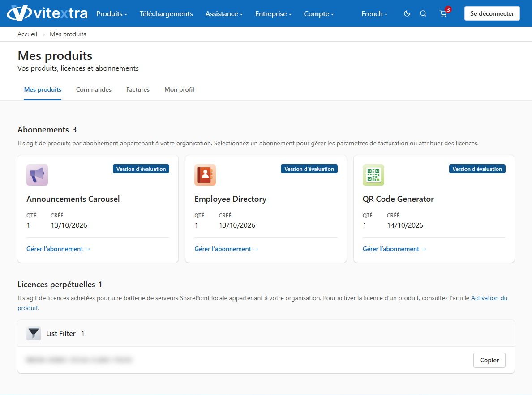The height and width of the screenshot is (395, 532).
Task: Switch to the Factures tab
Action: click(x=138, y=89)
